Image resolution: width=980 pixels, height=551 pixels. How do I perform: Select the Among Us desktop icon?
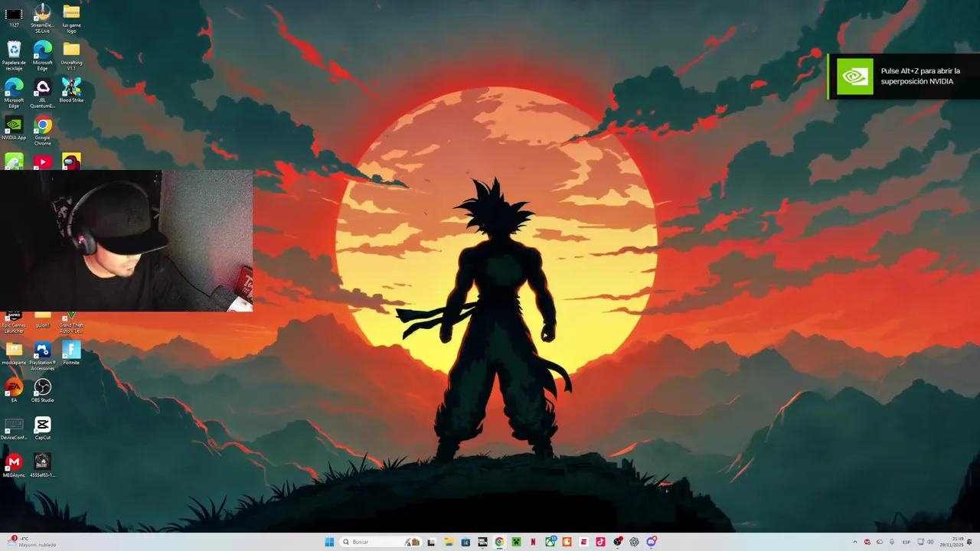coord(71,161)
